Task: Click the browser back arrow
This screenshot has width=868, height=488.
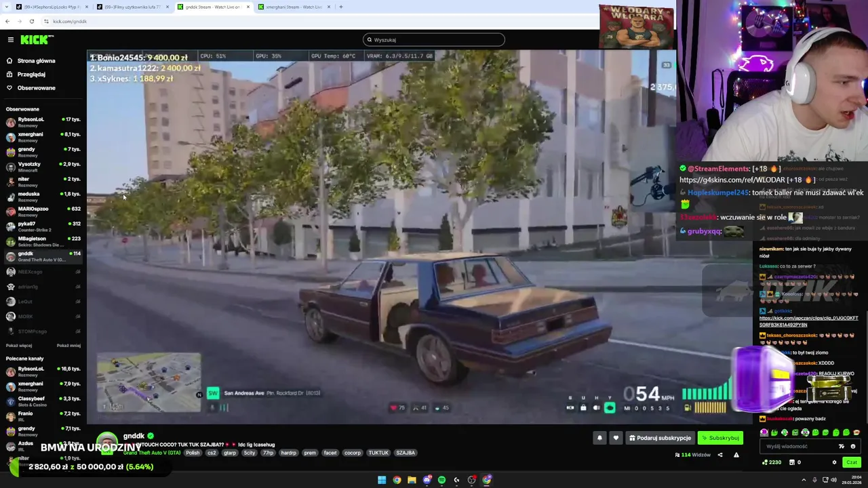Action: [7, 21]
